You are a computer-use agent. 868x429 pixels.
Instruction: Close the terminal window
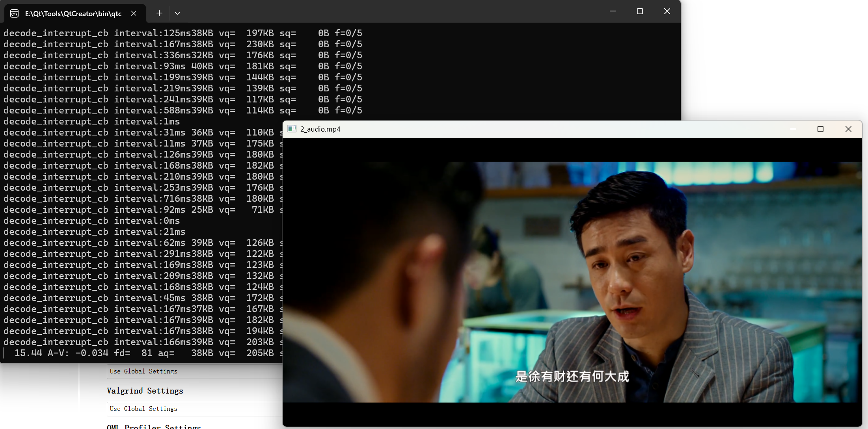tap(667, 11)
